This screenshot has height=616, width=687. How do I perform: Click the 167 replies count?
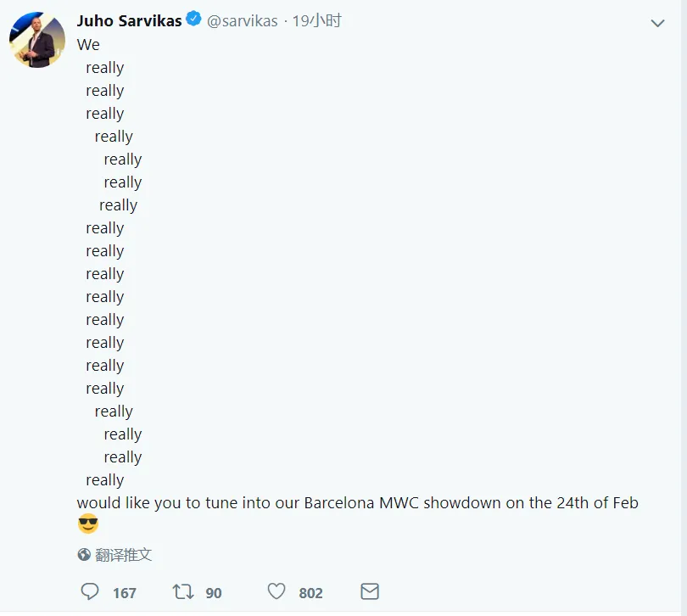(124, 592)
